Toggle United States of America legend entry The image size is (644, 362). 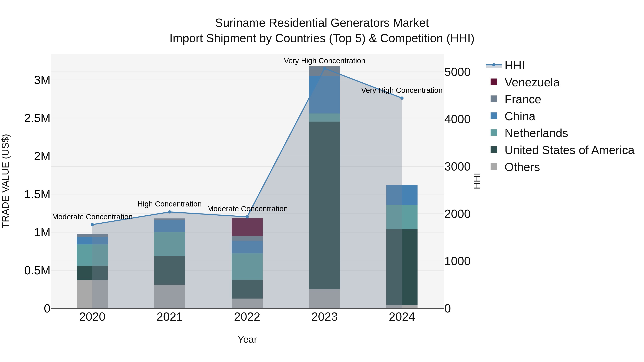[562, 150]
